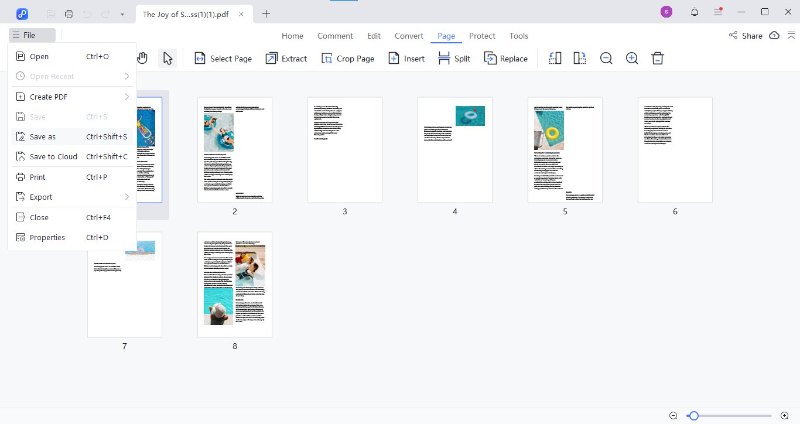Switch to the Comment tab

pyautogui.click(x=335, y=36)
